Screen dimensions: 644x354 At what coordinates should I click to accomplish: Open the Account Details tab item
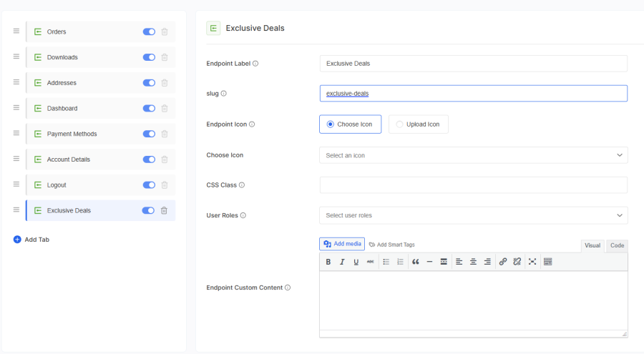(69, 159)
